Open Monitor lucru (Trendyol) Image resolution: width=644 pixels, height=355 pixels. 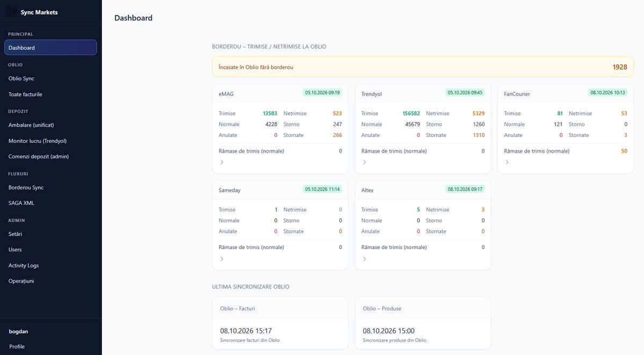(50, 141)
